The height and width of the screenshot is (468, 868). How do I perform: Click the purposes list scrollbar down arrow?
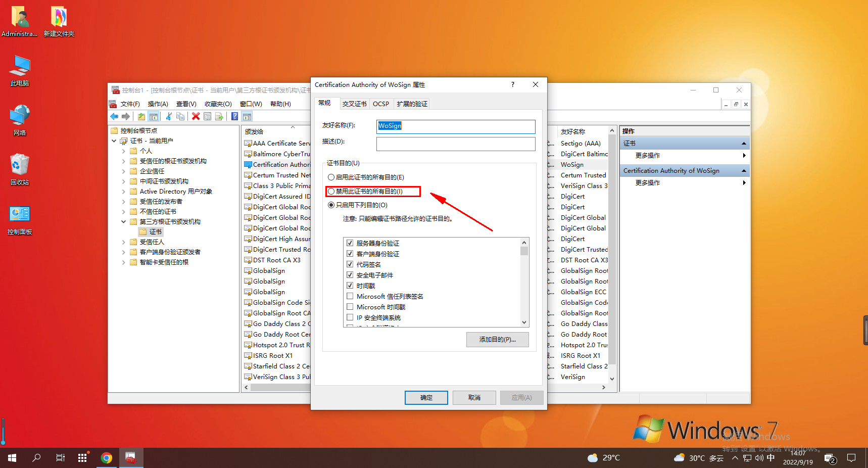tap(524, 322)
